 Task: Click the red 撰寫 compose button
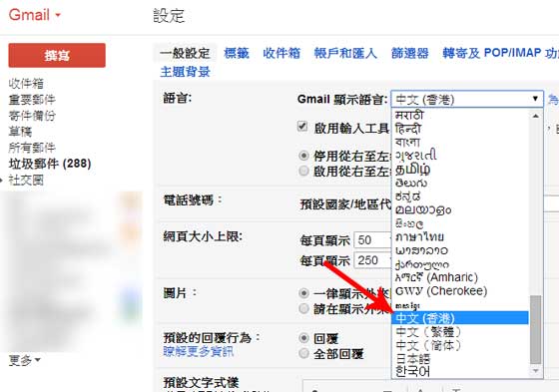click(x=57, y=55)
